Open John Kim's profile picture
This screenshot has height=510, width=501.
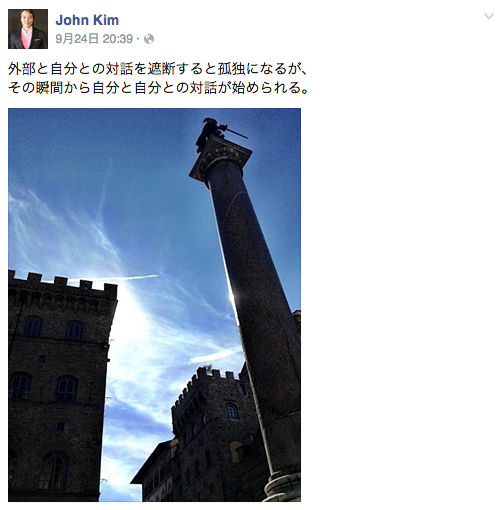point(28,29)
